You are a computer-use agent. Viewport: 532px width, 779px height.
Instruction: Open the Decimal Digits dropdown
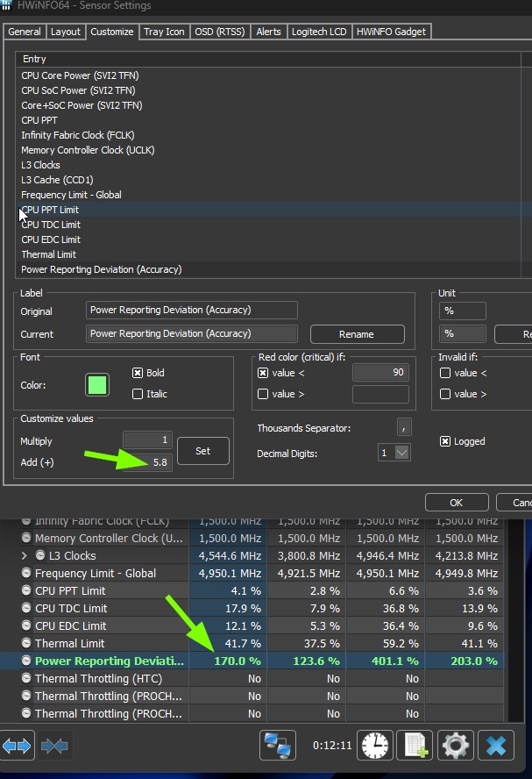click(402, 453)
